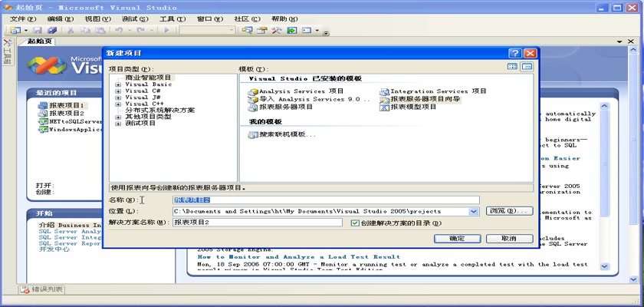The width and height of the screenshot is (644, 307).
Task: Expand the Visual J# tree node
Action: tap(118, 97)
